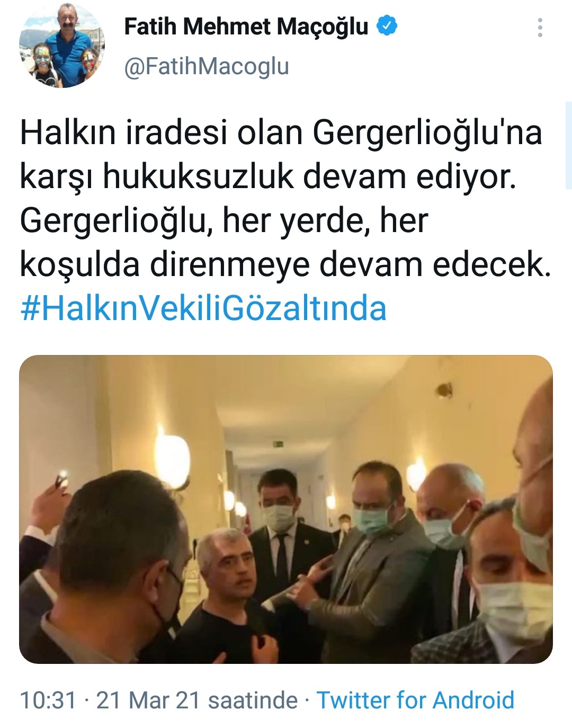
Task: Click the display name Fatih Mehmet Maçoğlu
Action: [246, 26]
